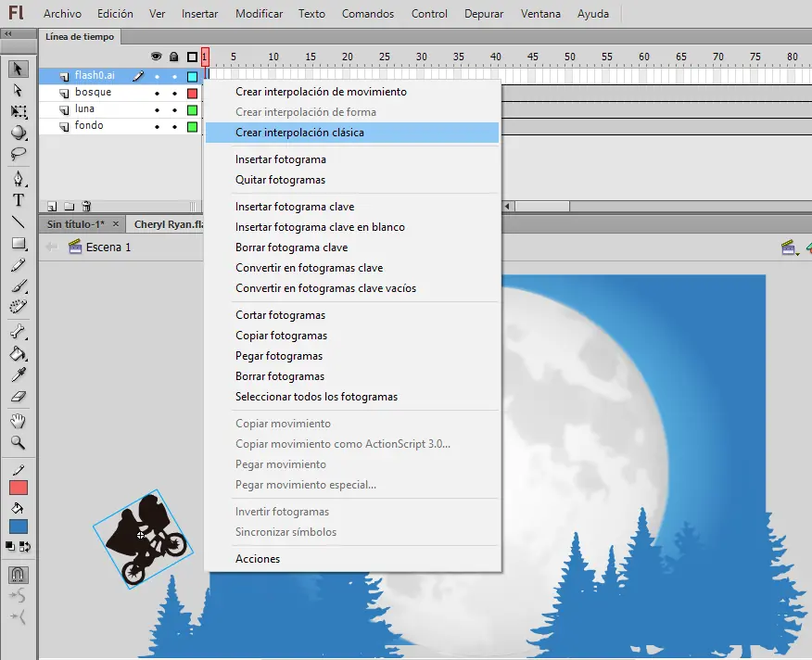Click the black and white default colors icon
Image resolution: width=812 pixels, height=660 pixels.
pos(10,546)
